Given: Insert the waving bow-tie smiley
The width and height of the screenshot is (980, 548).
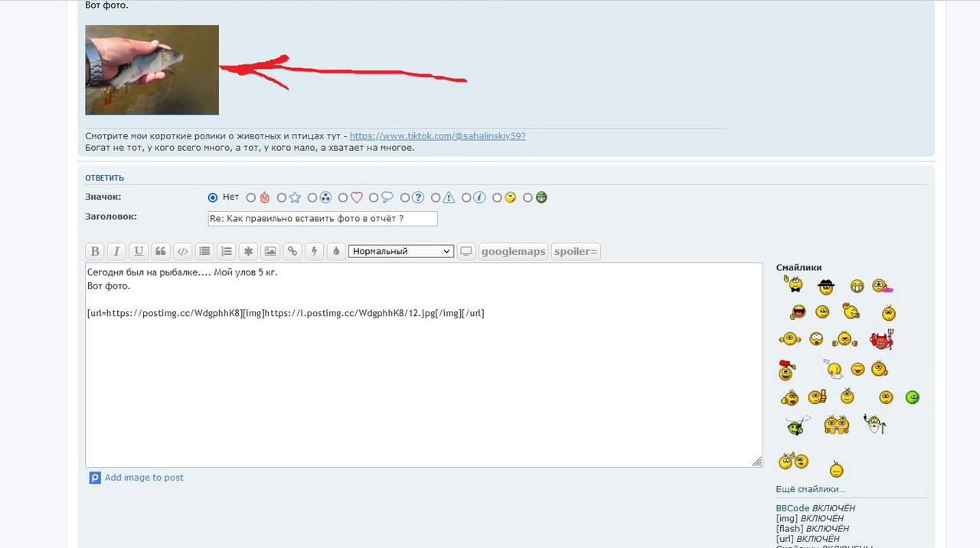Looking at the screenshot, I should 793,285.
